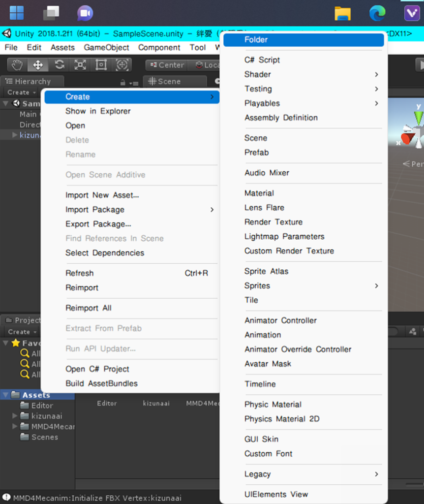424x504 pixels.
Task: Select the Move tool in toolbar
Action: click(38, 65)
